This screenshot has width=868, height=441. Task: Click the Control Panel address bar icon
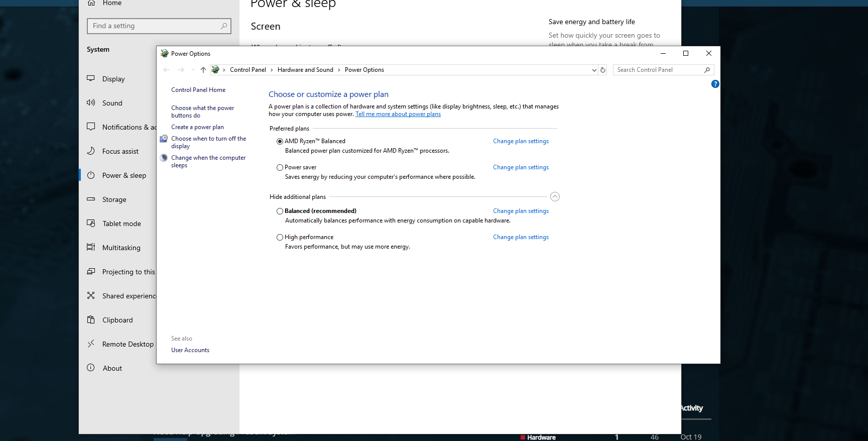[x=215, y=70]
